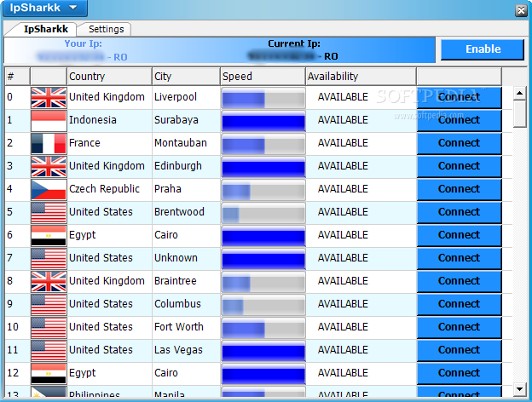Select the Czech Republic country cell
This screenshot has height=402, width=532.
click(x=109, y=189)
